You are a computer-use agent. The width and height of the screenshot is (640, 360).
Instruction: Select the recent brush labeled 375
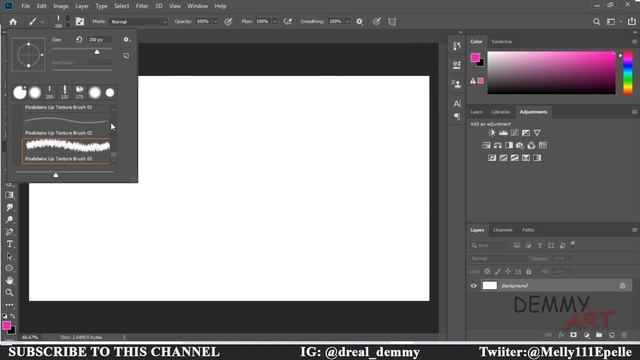(x=80, y=93)
